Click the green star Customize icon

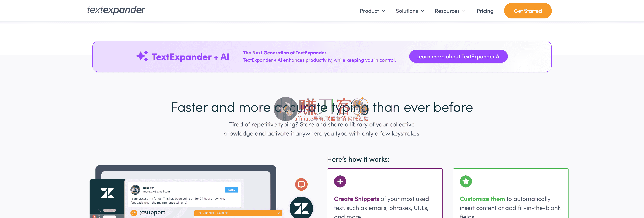point(466,181)
